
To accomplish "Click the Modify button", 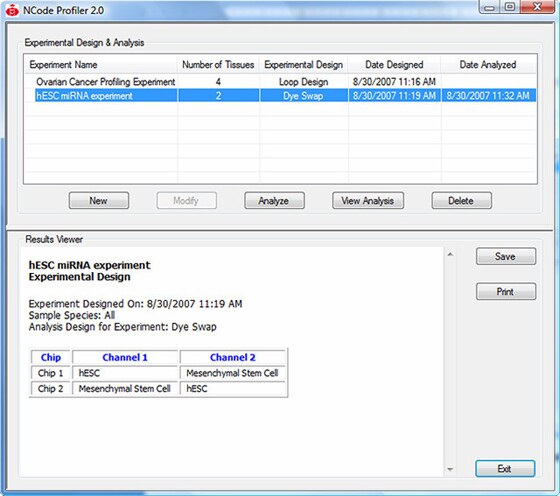I will tap(186, 201).
